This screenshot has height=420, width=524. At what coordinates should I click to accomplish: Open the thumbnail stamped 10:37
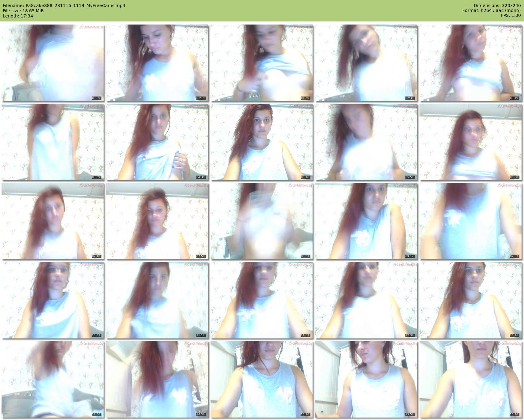53,300
